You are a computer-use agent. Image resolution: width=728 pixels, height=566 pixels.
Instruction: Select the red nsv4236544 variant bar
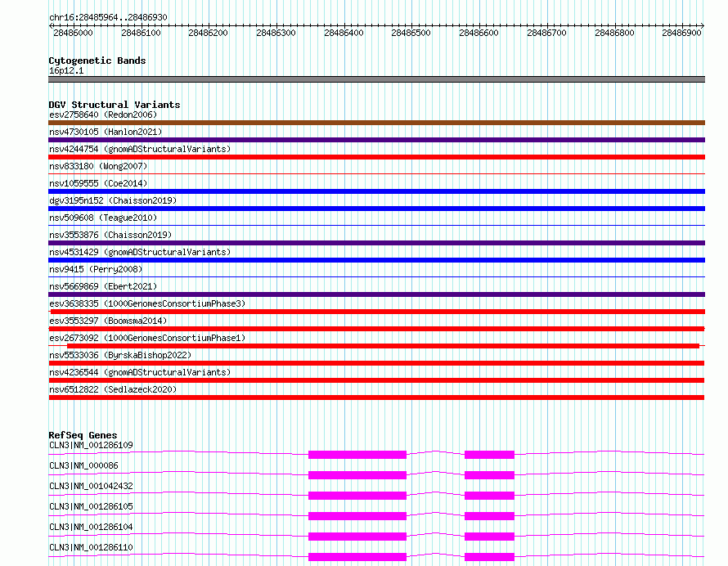coord(376,380)
